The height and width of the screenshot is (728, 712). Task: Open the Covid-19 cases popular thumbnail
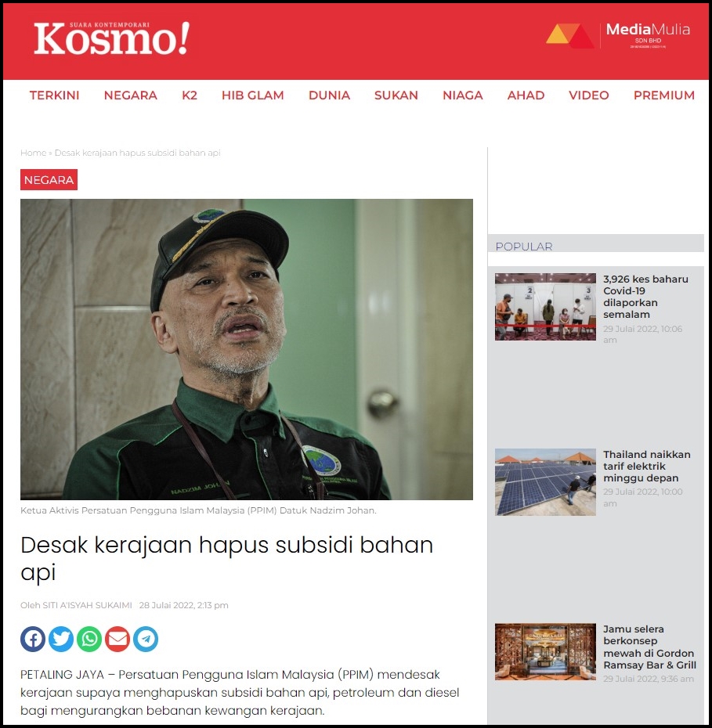click(545, 306)
